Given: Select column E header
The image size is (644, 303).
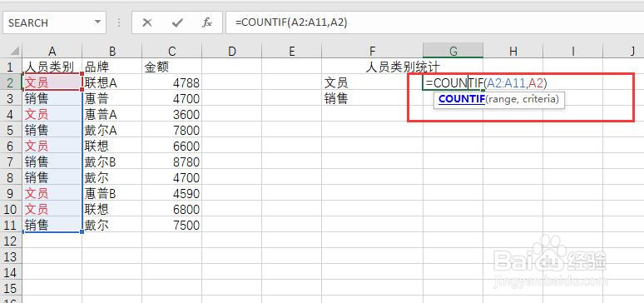Looking at the screenshot, I should [x=292, y=51].
